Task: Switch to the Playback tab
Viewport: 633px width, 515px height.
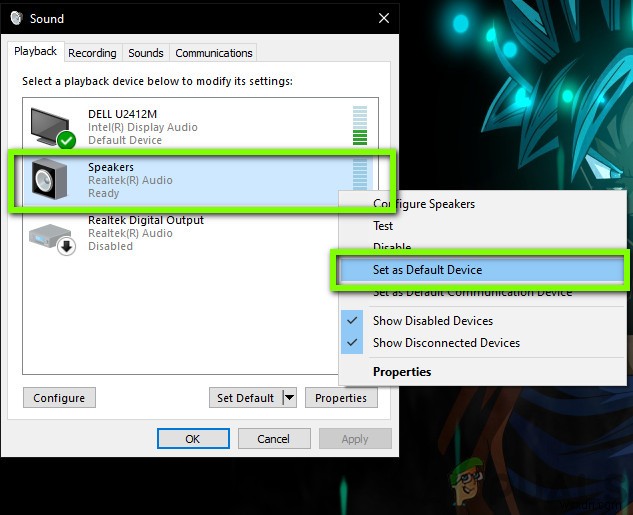Action: tap(36, 51)
